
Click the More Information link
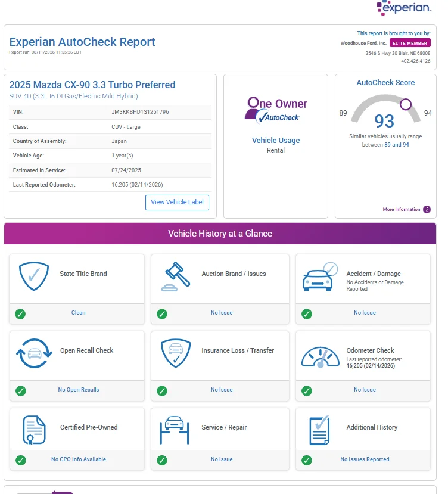402,209
